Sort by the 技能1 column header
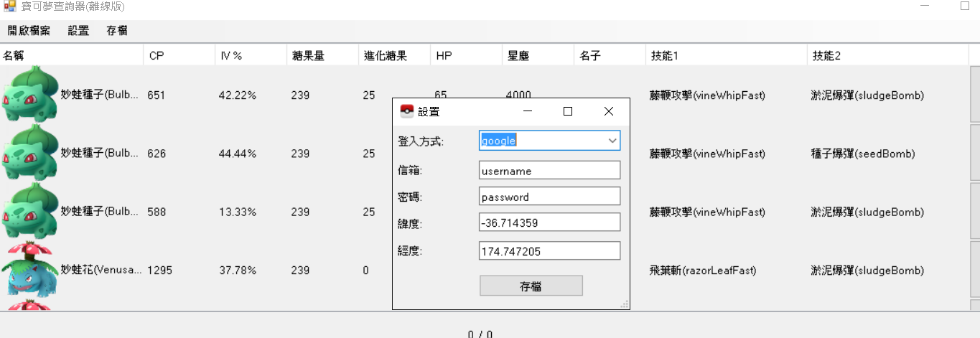Screen dimensions: 980x338 click(727, 55)
